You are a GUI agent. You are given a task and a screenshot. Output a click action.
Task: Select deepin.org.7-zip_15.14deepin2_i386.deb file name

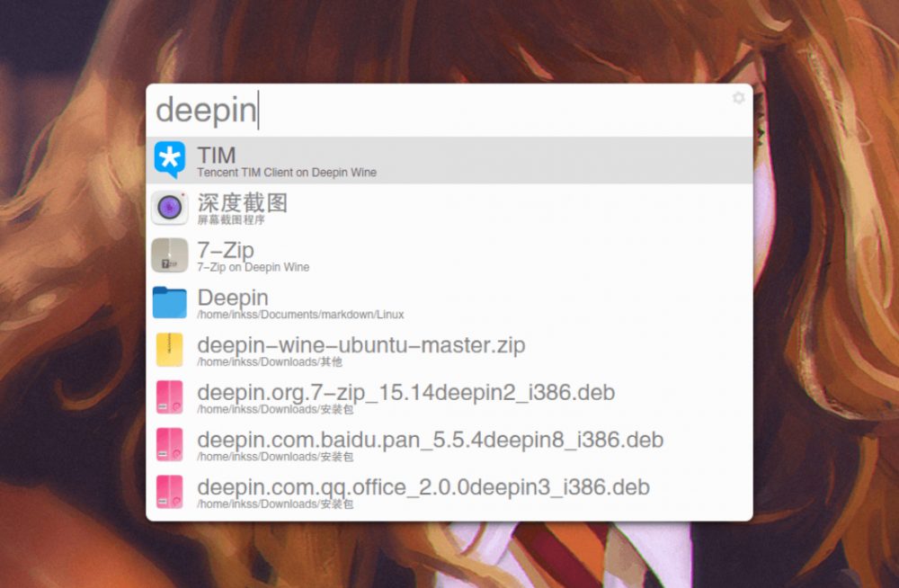[x=406, y=393]
